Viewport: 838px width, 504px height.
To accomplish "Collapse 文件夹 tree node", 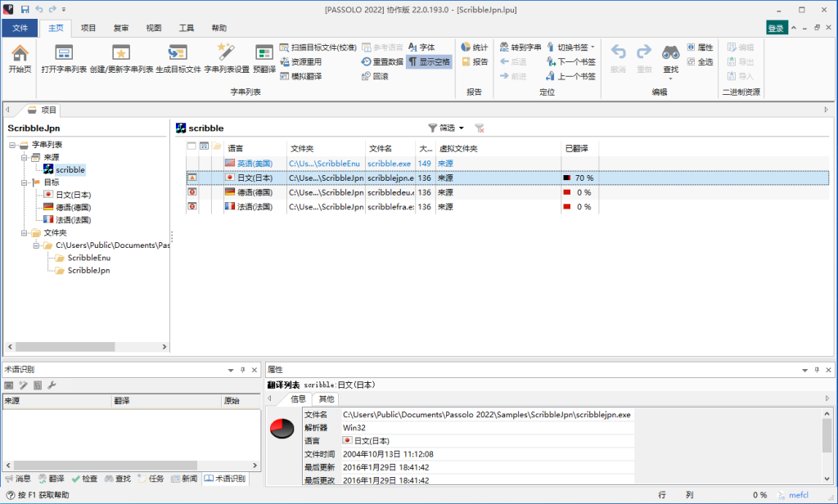I will tap(24, 232).
